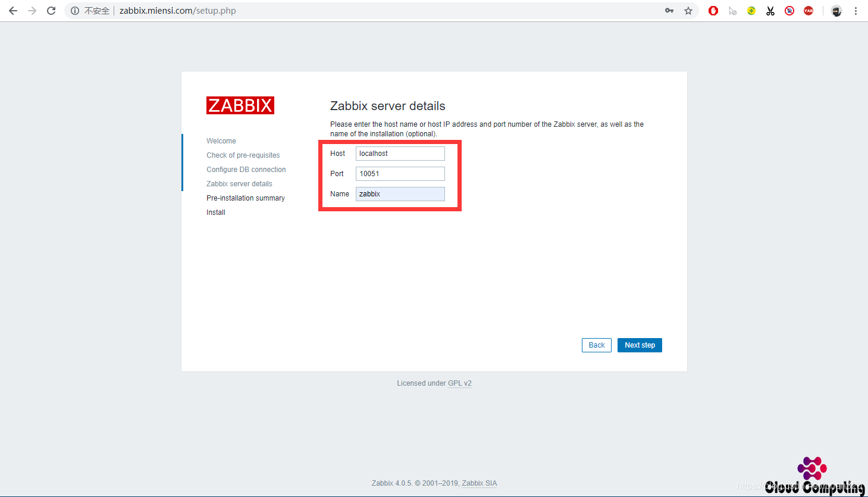
Task: Click the Back button
Action: 597,345
